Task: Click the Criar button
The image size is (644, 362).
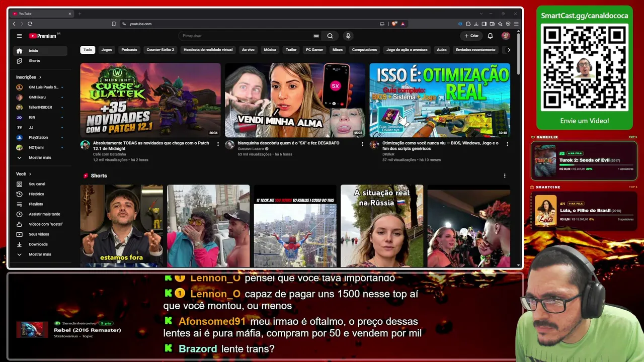Action: (471, 36)
